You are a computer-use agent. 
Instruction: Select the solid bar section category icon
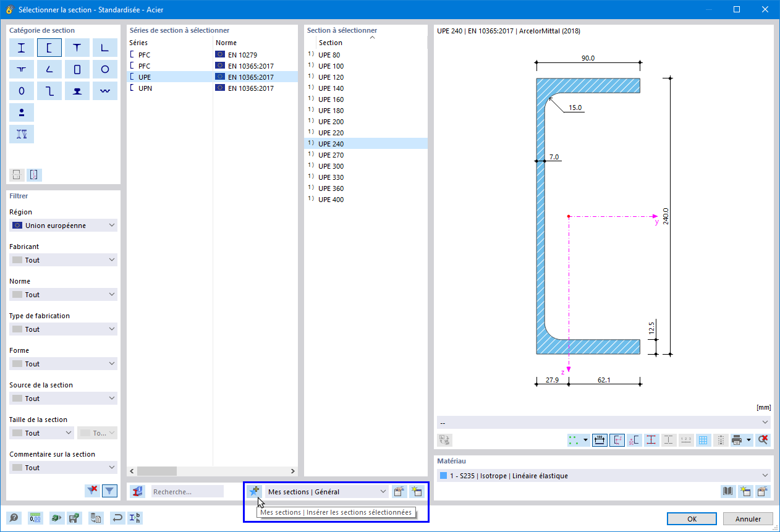[x=22, y=112]
